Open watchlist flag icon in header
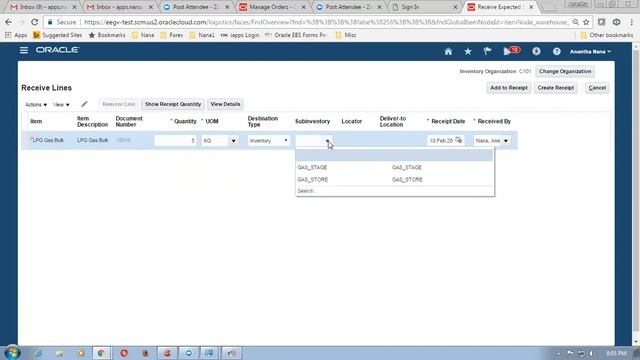The height and width of the screenshot is (360, 640). click(487, 51)
